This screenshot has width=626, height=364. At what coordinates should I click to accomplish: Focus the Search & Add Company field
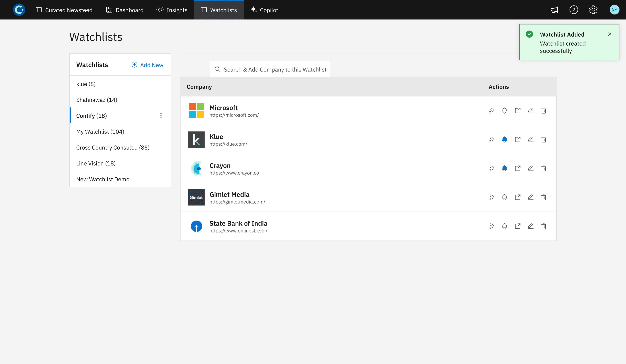270,69
